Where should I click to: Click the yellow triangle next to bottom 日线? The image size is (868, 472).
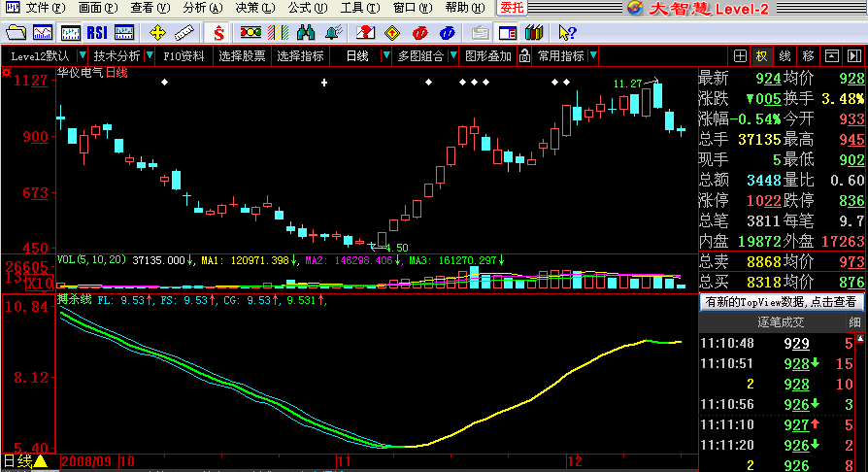tap(41, 461)
